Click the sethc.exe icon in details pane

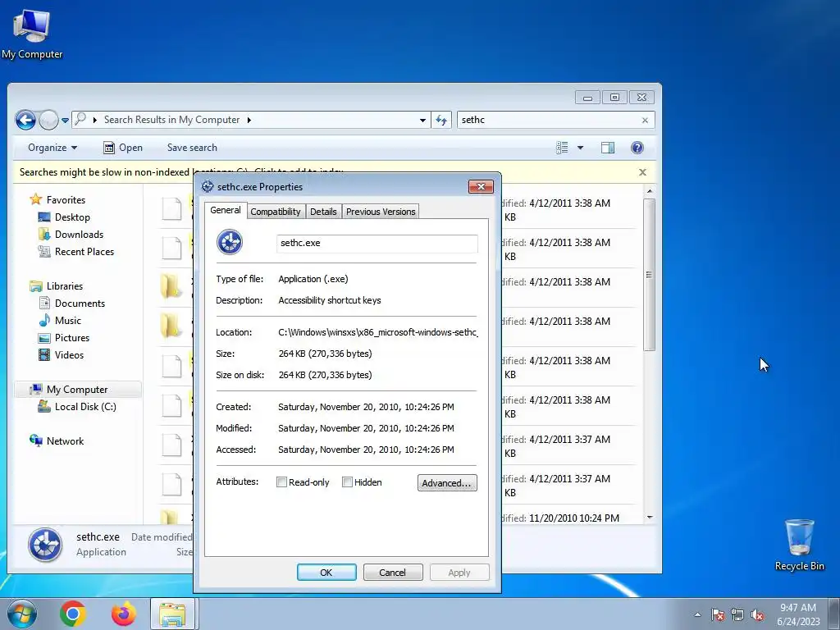coord(45,545)
